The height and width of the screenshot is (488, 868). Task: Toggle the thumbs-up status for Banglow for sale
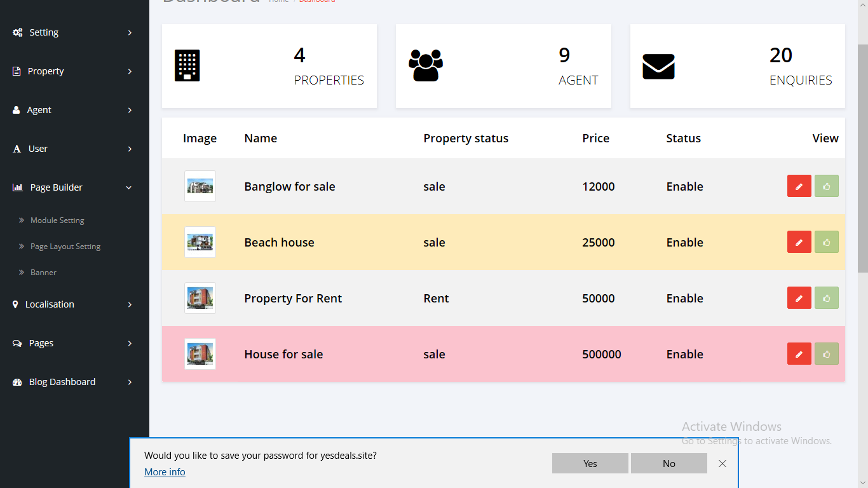[x=826, y=186]
